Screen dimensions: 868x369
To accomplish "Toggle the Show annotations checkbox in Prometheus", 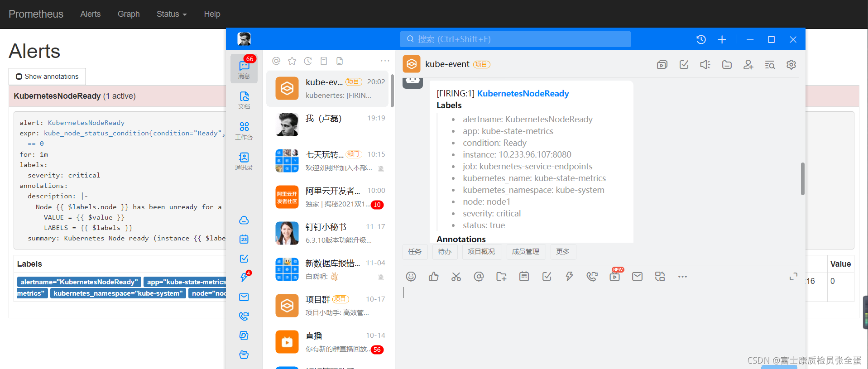I will (x=19, y=77).
